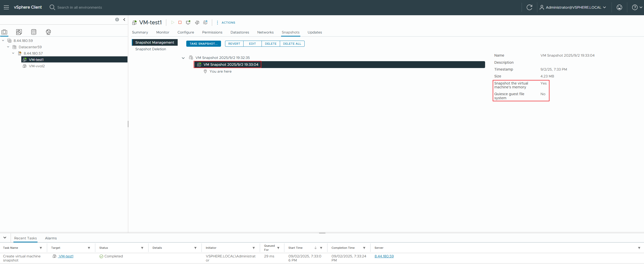Click the REVERT button
The width and height of the screenshot is (644, 264).
point(234,44)
